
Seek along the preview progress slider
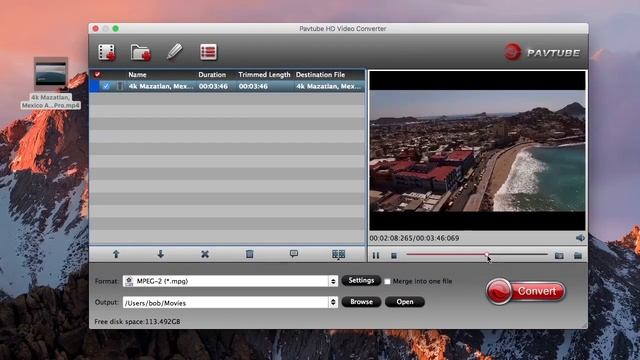click(476, 254)
